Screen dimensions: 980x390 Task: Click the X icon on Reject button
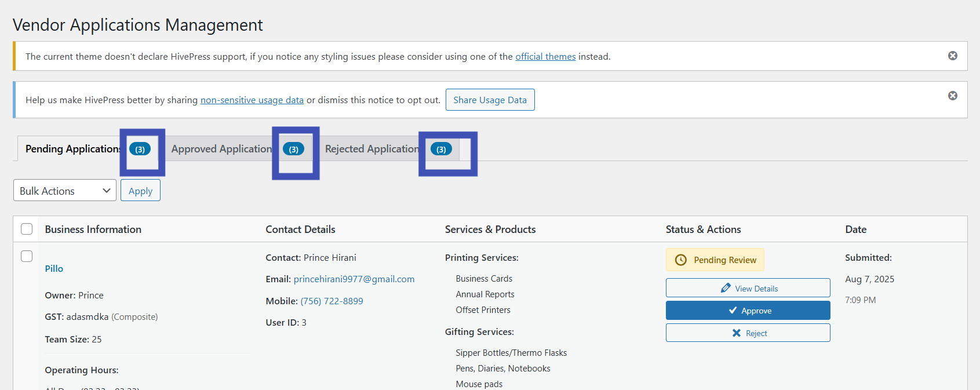(737, 333)
